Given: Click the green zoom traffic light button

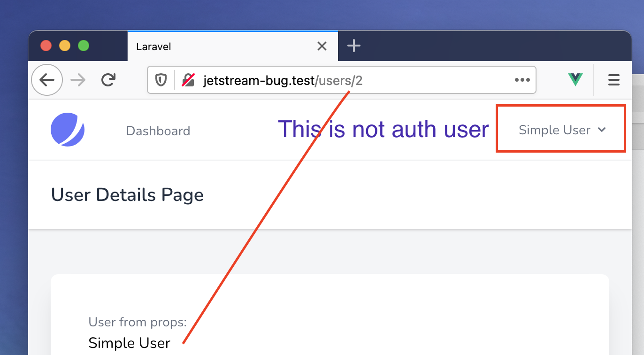Looking at the screenshot, I should point(84,46).
